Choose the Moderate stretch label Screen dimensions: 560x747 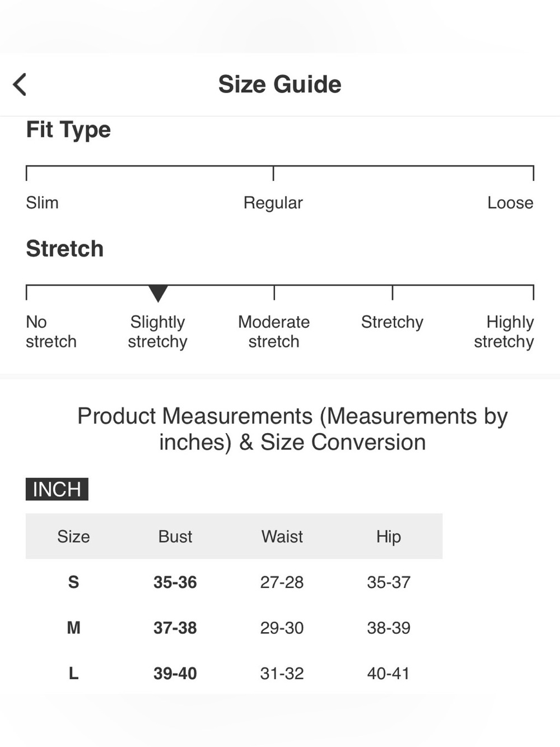[x=274, y=332]
